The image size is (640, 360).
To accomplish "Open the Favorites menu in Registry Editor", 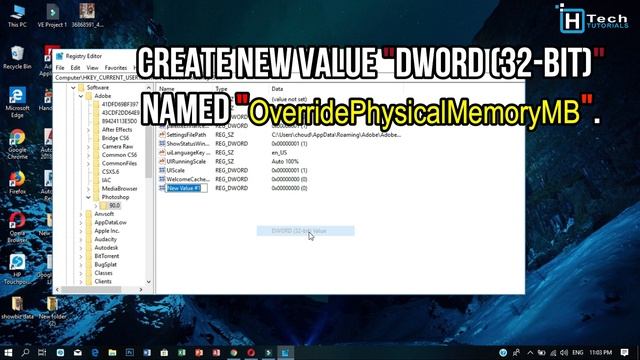I will click(116, 68).
